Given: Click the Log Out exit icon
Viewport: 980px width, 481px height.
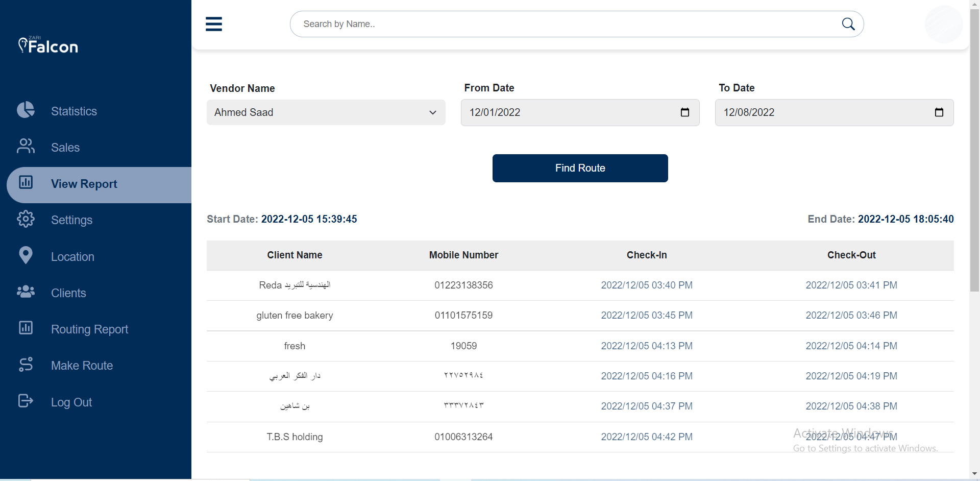Looking at the screenshot, I should point(26,401).
